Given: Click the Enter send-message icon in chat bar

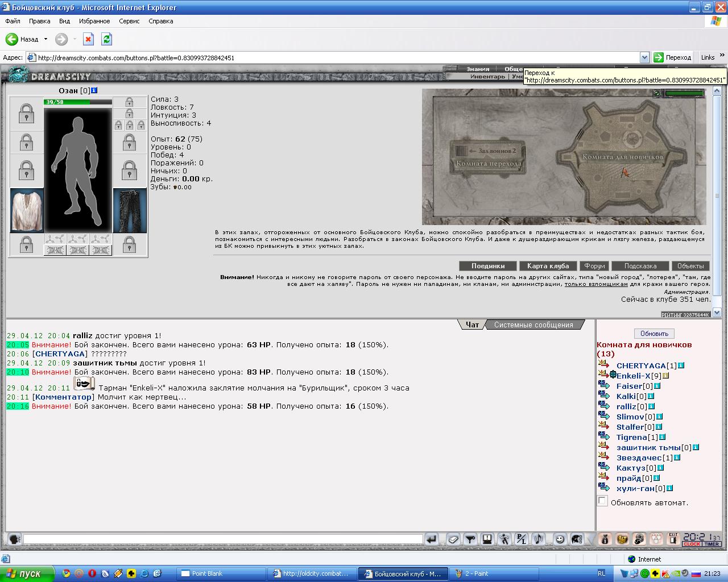Looking at the screenshot, I should click(432, 539).
